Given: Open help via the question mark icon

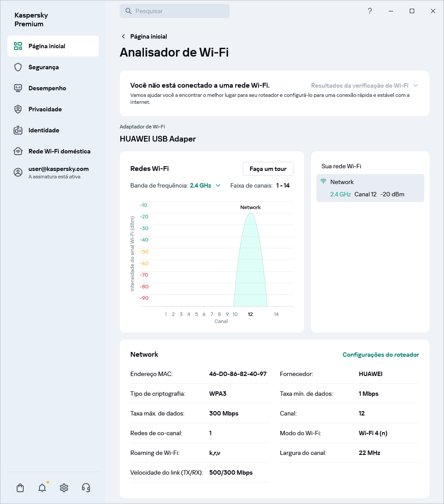Looking at the screenshot, I should click(369, 11).
